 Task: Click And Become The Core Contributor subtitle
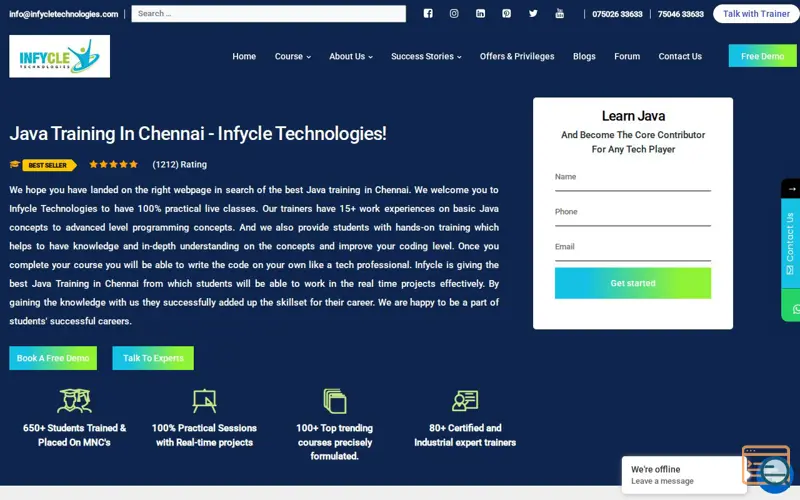(633, 142)
